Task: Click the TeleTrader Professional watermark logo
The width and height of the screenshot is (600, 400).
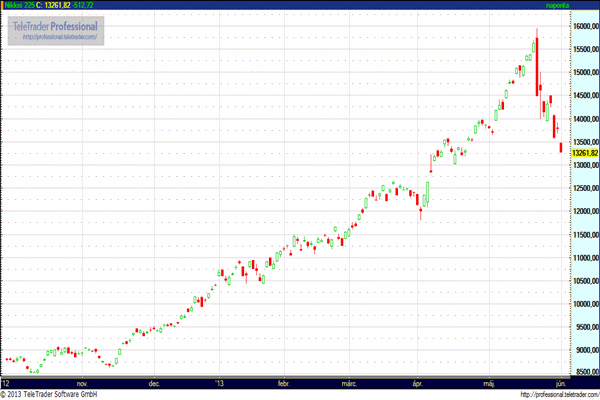Action: point(55,27)
